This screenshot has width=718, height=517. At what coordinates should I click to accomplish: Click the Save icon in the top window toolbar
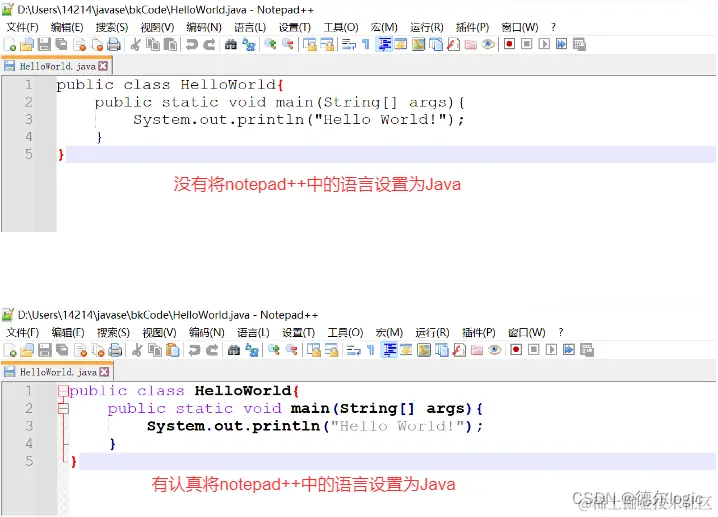44,44
